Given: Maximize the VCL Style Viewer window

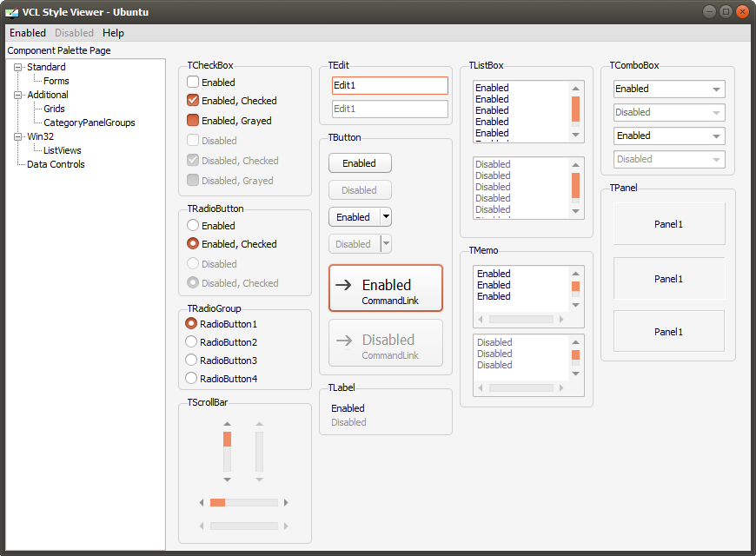Looking at the screenshot, I should coord(726,11).
